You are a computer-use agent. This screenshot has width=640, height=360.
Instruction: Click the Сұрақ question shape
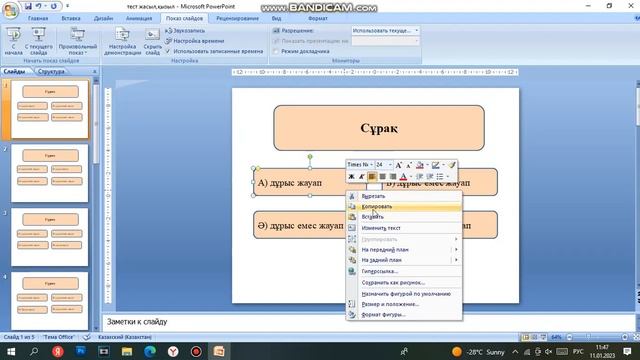pos(379,128)
